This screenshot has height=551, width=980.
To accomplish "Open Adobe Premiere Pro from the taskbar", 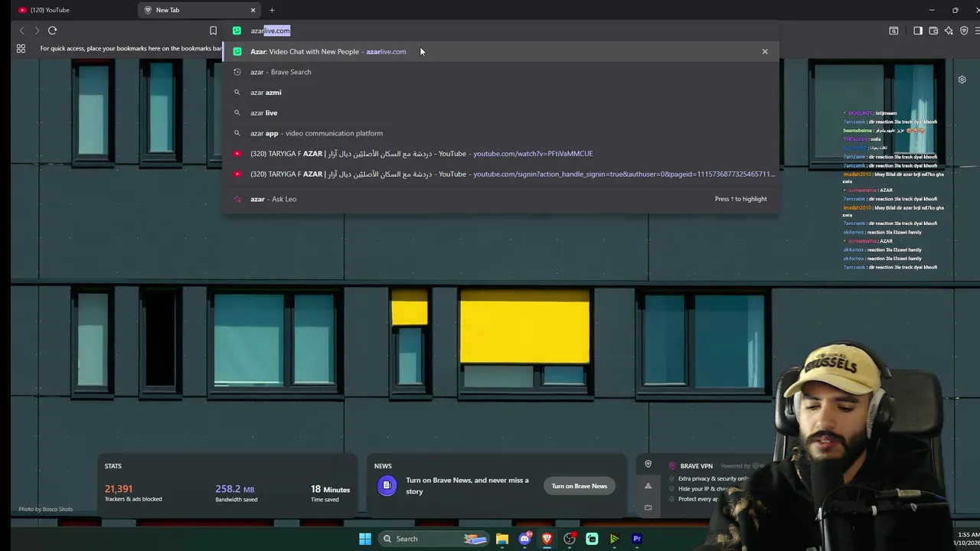I will [x=637, y=539].
